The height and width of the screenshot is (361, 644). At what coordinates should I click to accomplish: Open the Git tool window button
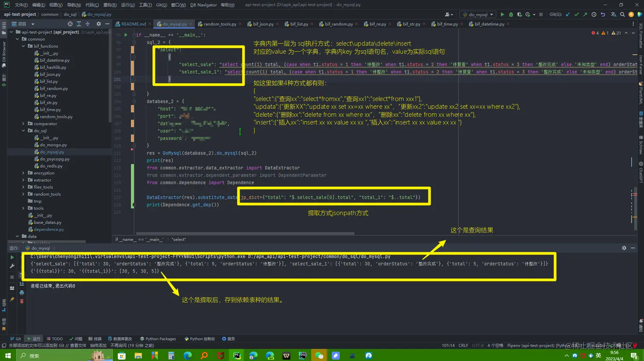coord(15,339)
